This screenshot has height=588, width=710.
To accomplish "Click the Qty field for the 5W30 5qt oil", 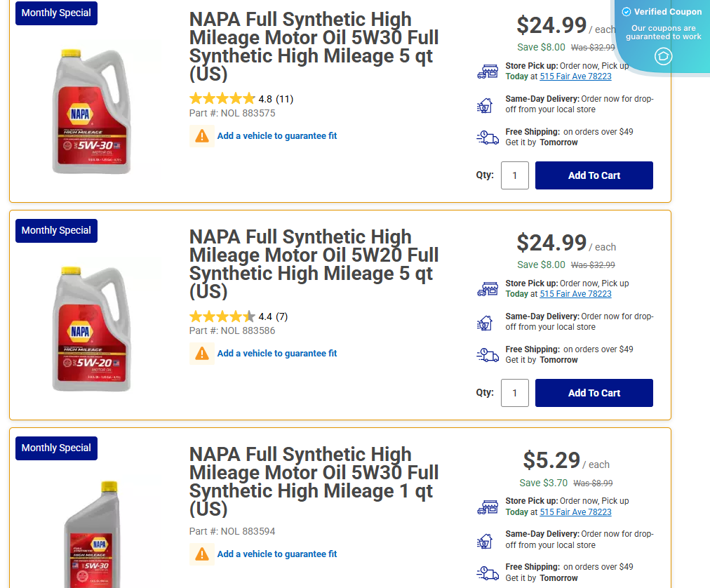I will (x=514, y=175).
